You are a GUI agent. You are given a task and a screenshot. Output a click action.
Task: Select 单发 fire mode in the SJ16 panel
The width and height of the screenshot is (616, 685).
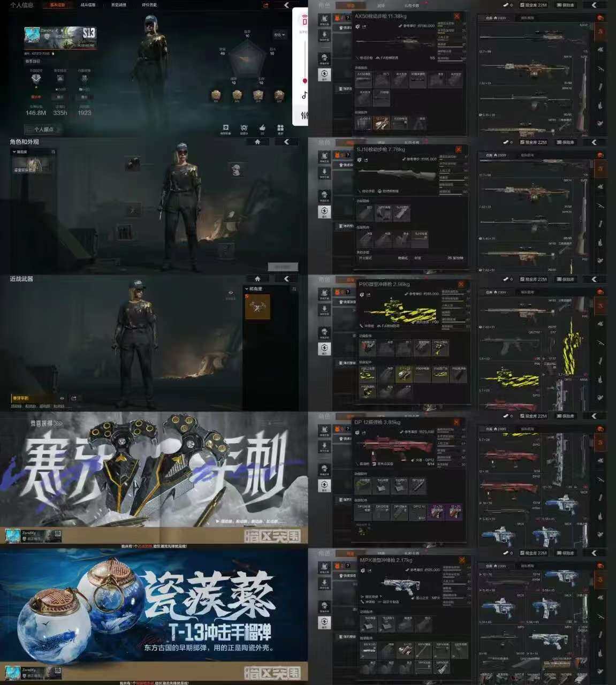tap(401, 257)
